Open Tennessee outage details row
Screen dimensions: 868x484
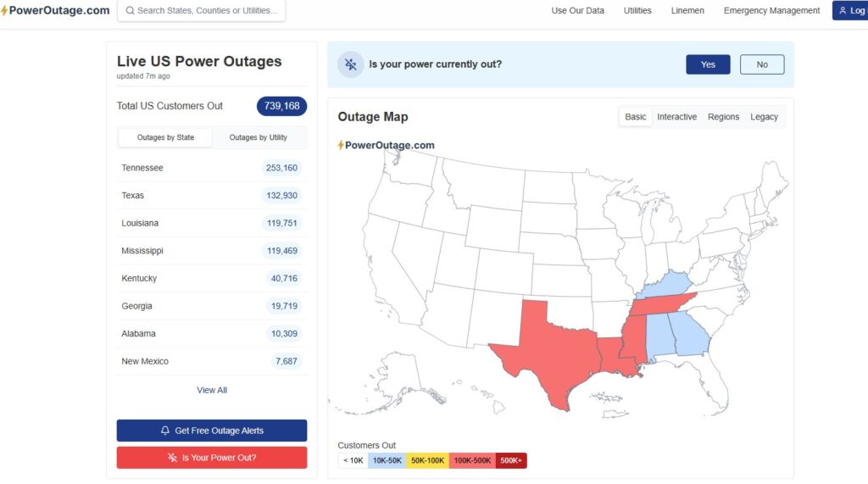point(211,168)
